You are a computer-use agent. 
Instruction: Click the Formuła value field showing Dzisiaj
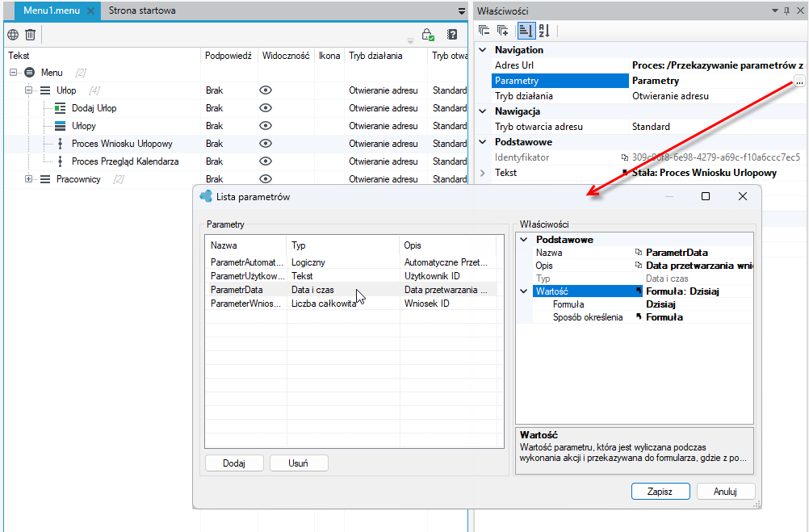(698, 304)
